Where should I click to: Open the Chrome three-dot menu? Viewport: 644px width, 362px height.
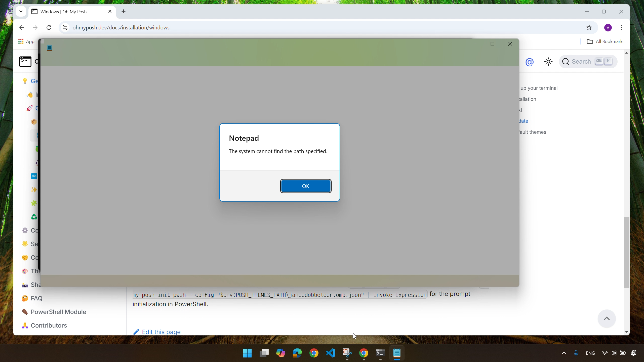[621, 28]
